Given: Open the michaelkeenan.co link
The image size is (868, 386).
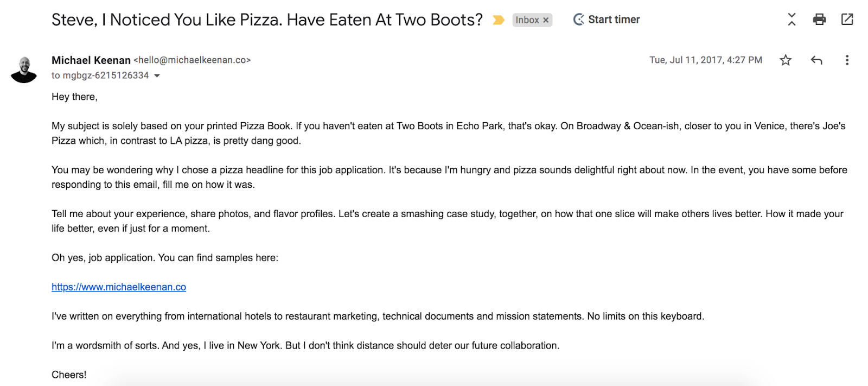Looking at the screenshot, I should click(x=119, y=287).
